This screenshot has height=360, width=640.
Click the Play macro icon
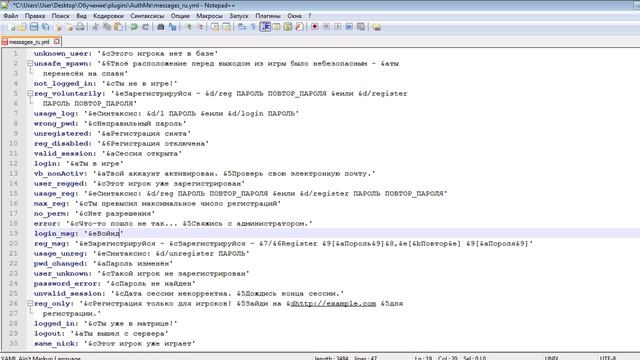tap(338, 27)
